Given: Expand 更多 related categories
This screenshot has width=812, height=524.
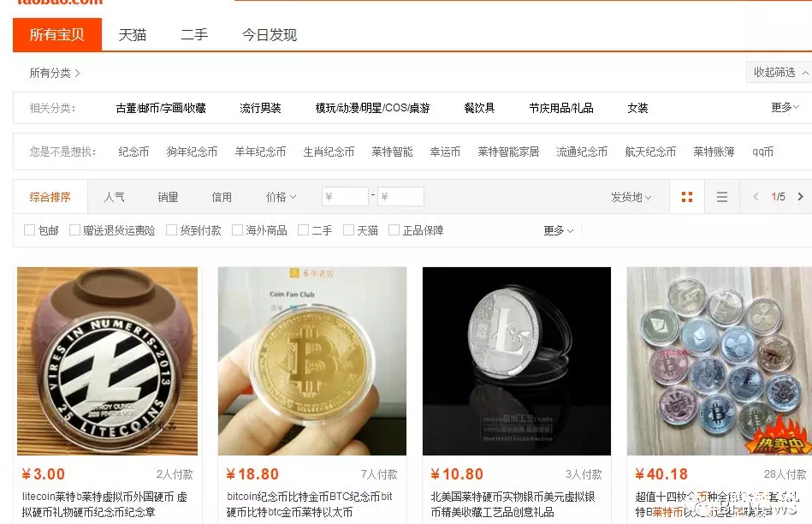Looking at the screenshot, I should pos(785,107).
